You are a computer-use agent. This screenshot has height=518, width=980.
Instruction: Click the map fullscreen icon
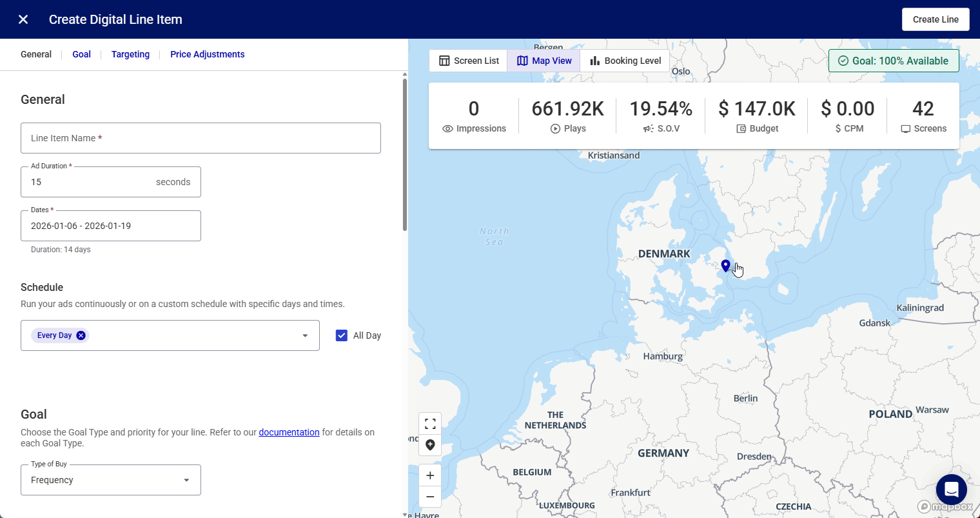(x=430, y=424)
